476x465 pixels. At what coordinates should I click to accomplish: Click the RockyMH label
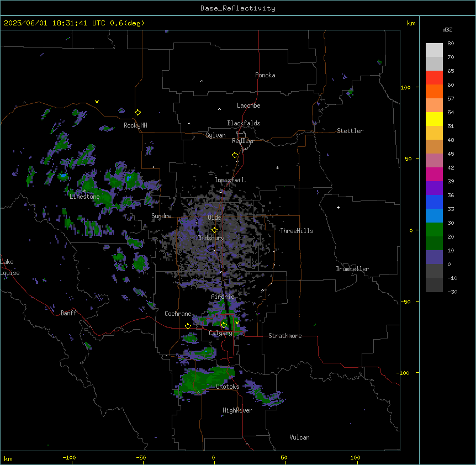(x=135, y=125)
